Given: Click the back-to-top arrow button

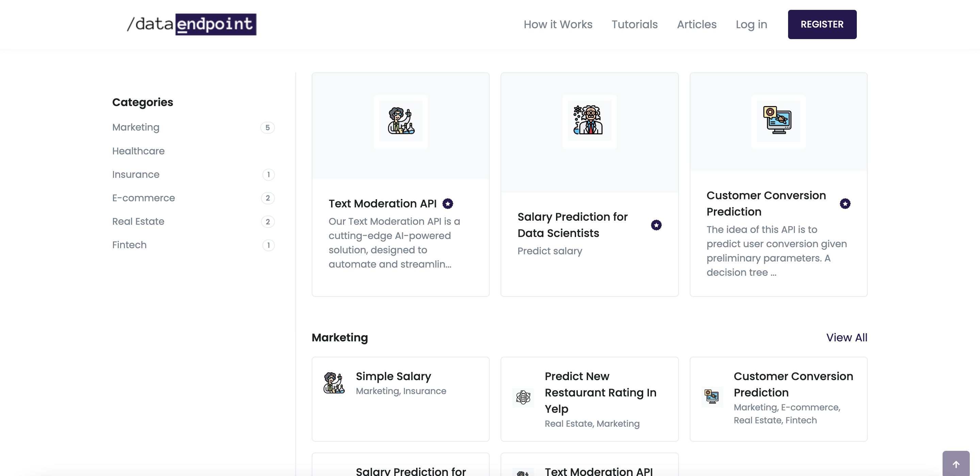Looking at the screenshot, I should click(x=955, y=464).
